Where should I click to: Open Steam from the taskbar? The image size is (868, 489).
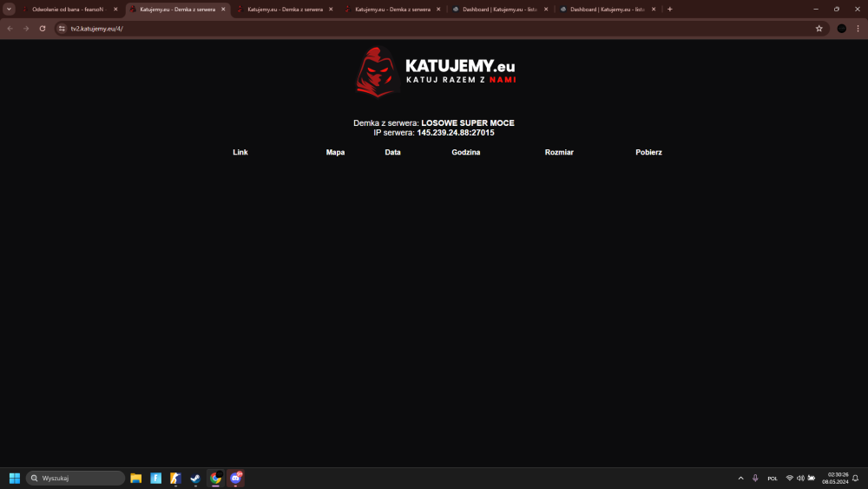[195, 478]
